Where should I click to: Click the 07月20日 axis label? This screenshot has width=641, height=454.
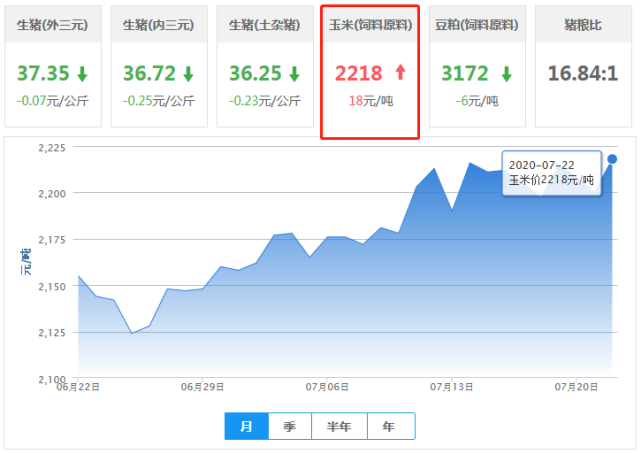(x=576, y=387)
